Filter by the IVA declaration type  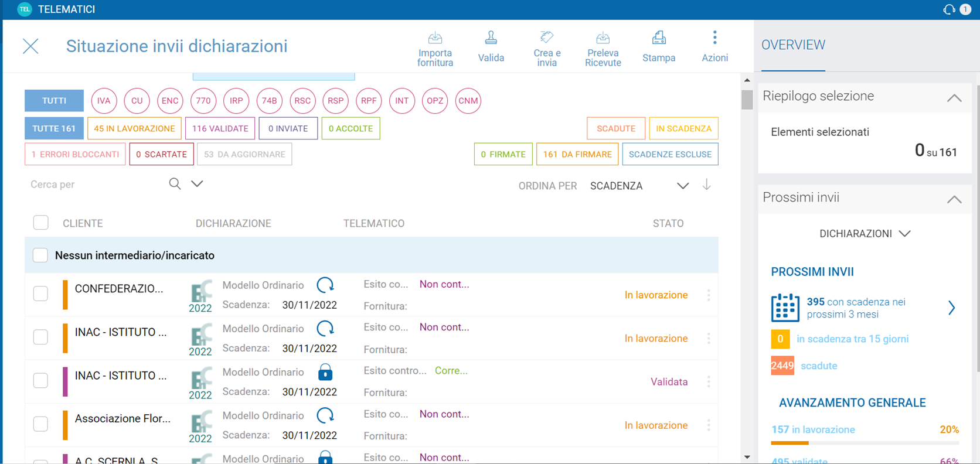[104, 101]
